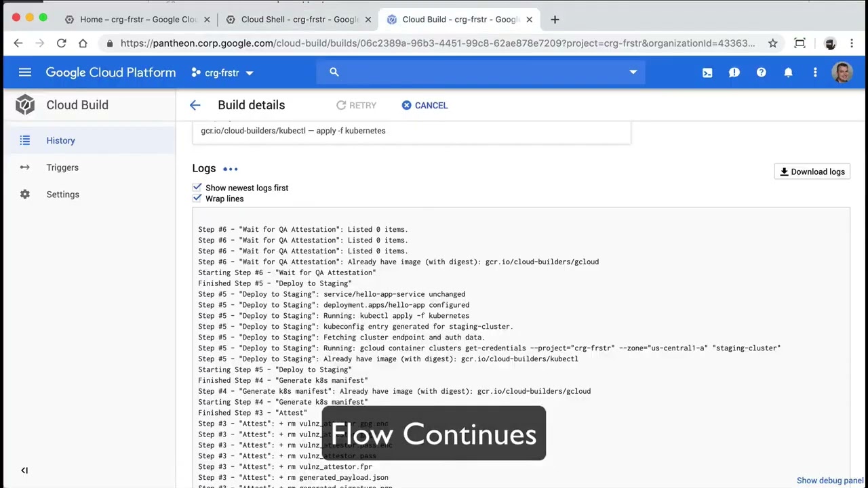Screen dimensions: 868x488
Task: Click log line 'rm generated_payload.json'
Action: click(x=293, y=477)
